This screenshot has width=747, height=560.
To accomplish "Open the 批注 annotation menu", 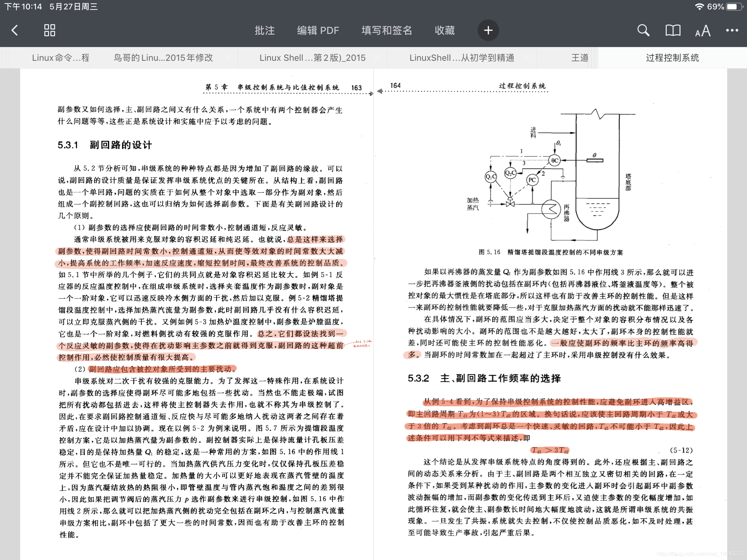I will coord(264,30).
